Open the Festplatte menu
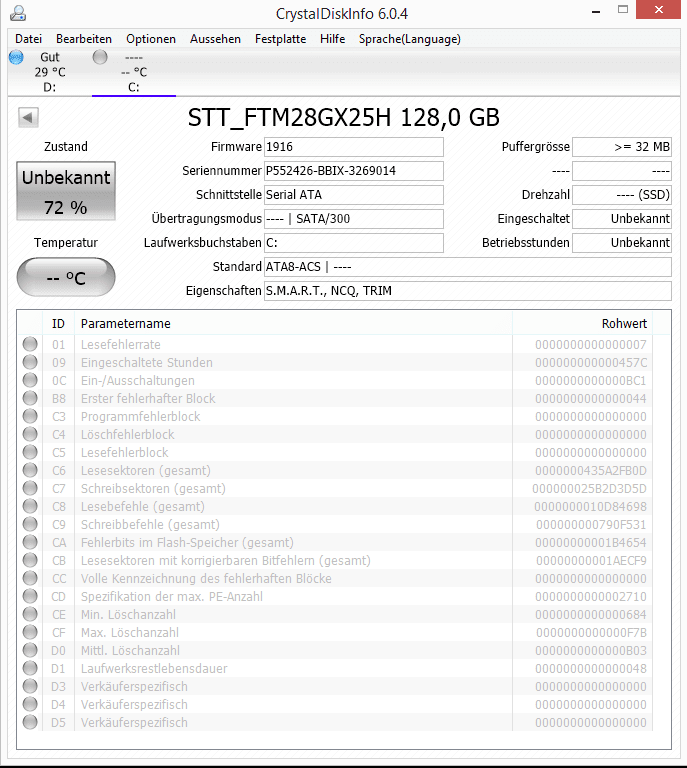 click(x=281, y=39)
